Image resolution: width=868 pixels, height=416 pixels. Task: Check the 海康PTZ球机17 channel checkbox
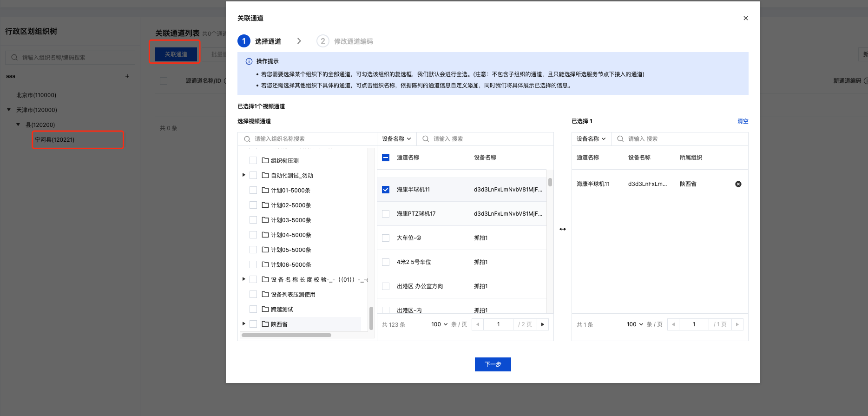click(x=386, y=214)
